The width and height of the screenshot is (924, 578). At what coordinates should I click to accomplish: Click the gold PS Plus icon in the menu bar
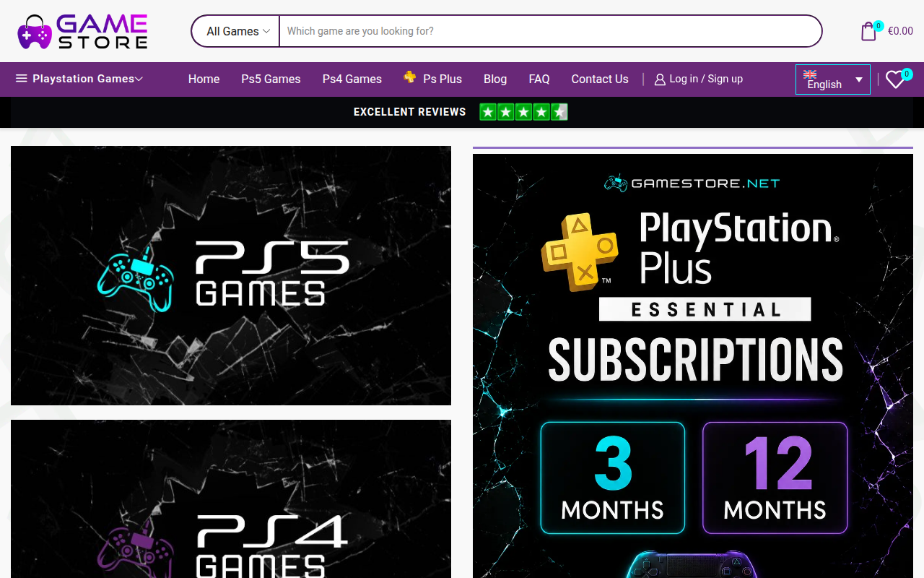click(x=410, y=77)
